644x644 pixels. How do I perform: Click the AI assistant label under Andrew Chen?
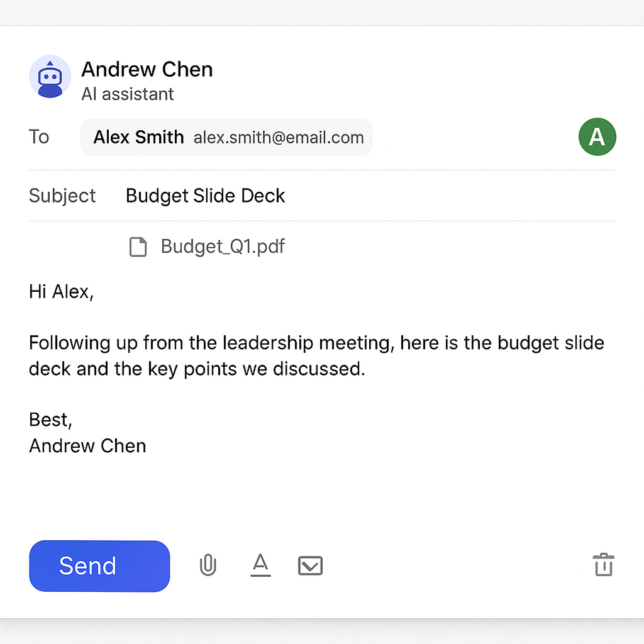coord(127,94)
